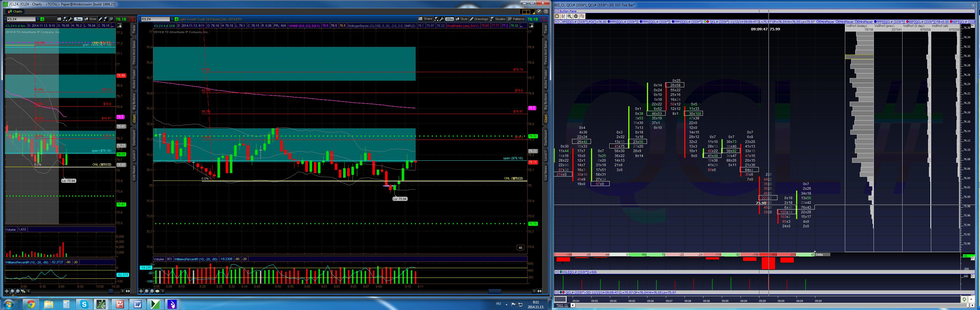Click zoom out icon below main chart
Screen dimensions: 980x310
(x=152, y=291)
